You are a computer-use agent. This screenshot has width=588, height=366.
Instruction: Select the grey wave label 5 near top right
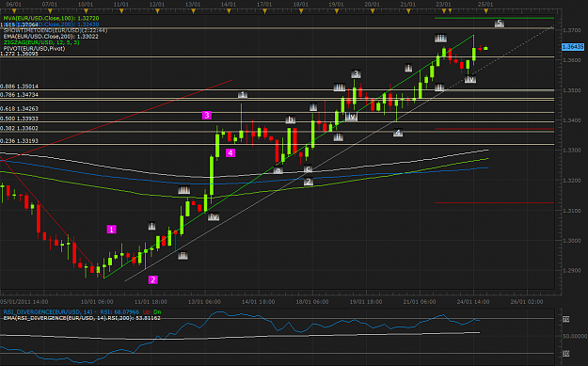(x=500, y=24)
